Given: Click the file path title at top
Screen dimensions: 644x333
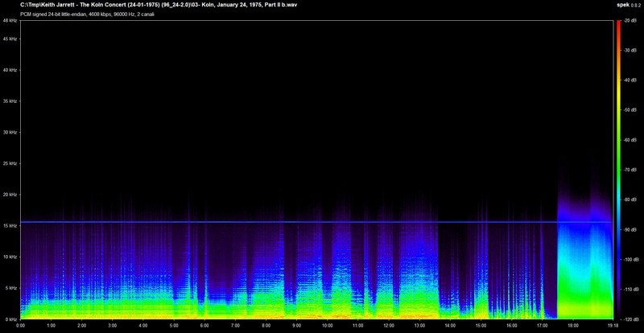Looking at the screenshot, I should coord(159,5).
